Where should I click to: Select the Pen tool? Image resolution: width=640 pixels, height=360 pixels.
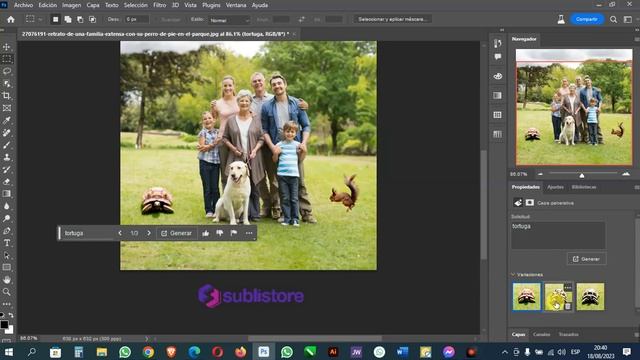coord(7,231)
